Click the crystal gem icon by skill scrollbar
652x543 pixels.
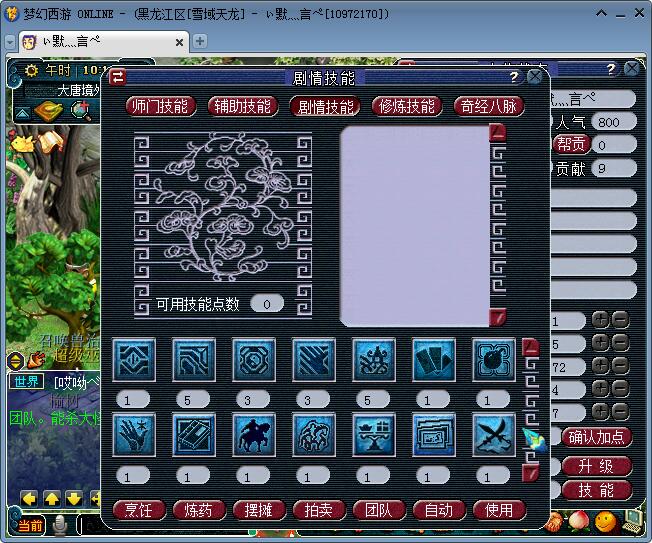pyautogui.click(x=535, y=439)
